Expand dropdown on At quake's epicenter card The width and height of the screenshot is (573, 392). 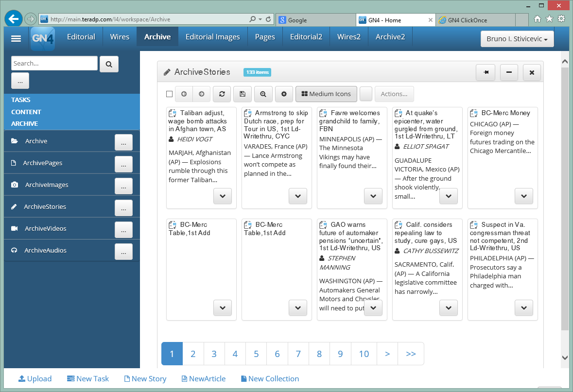pos(449,196)
